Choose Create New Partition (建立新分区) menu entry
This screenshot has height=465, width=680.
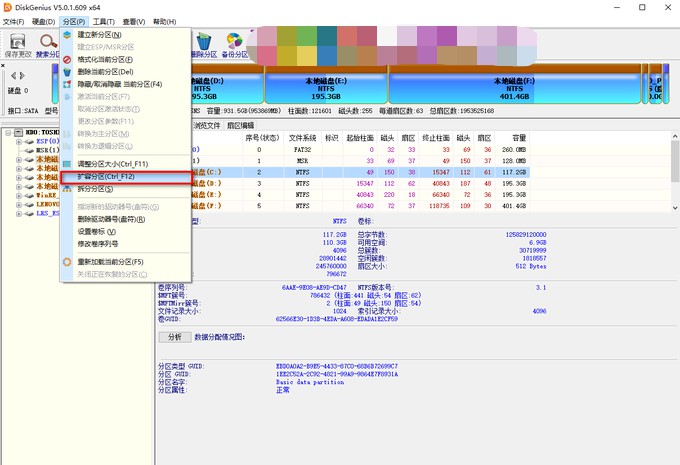[x=99, y=35]
